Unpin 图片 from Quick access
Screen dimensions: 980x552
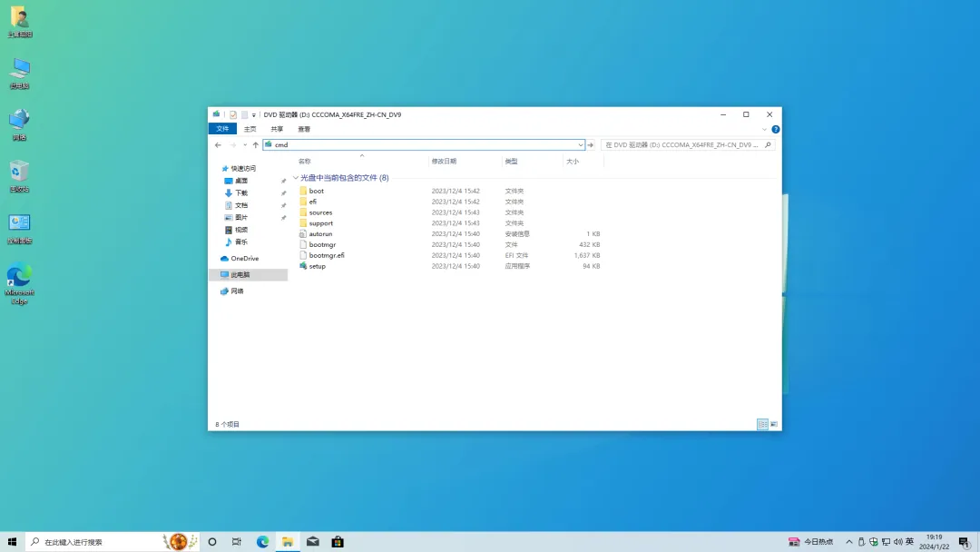pos(281,217)
